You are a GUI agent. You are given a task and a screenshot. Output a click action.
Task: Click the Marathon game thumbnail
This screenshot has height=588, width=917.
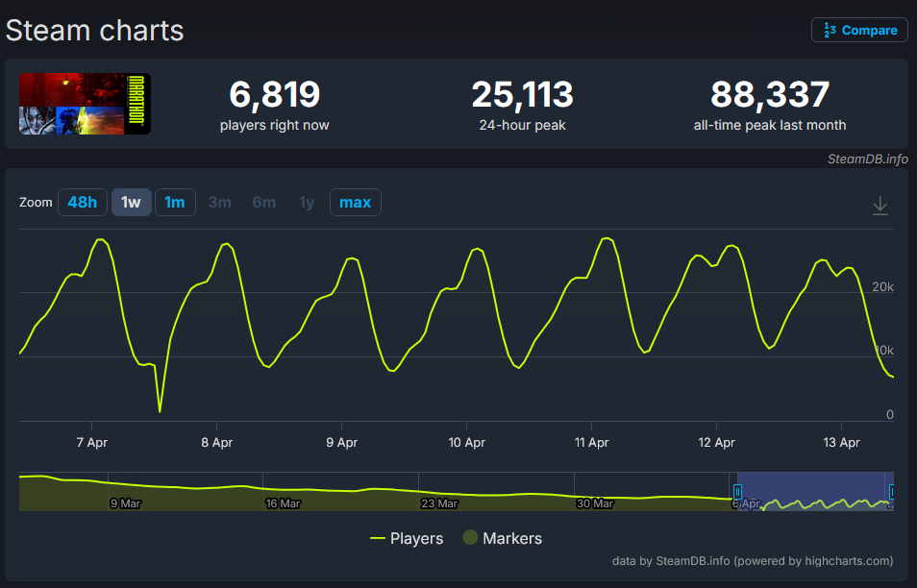click(85, 104)
